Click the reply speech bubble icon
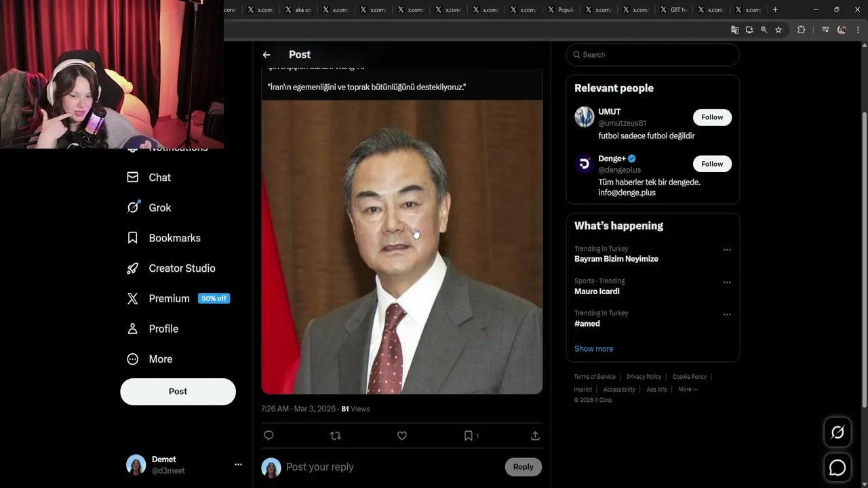This screenshot has height=488, width=868. [x=269, y=436]
